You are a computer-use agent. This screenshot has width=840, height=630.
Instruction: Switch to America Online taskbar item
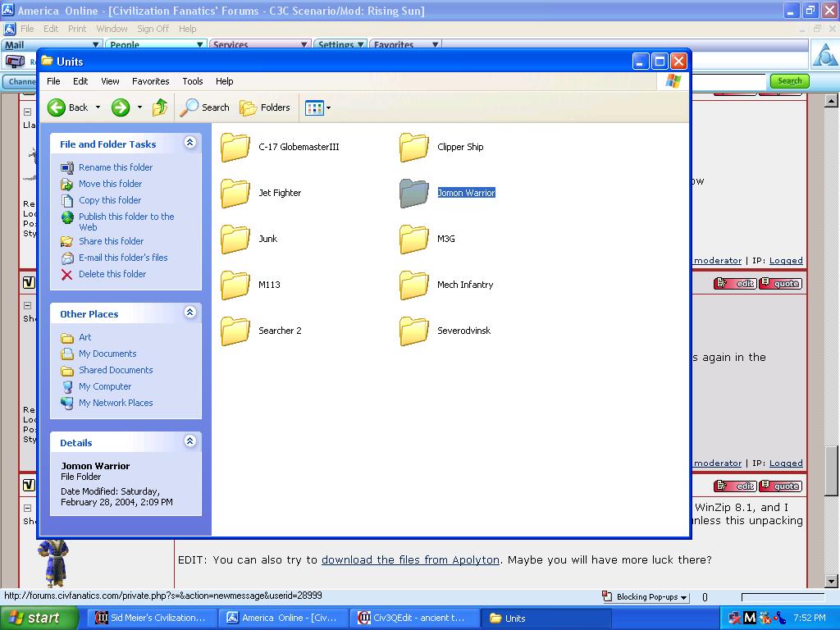click(284, 619)
